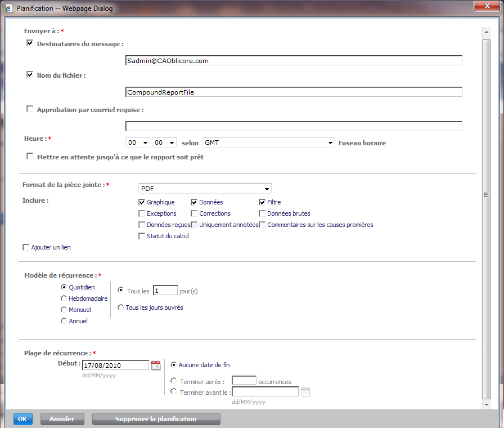Close the Planification dialog window
Viewport: 504px width, 428px height.
(487, 6)
